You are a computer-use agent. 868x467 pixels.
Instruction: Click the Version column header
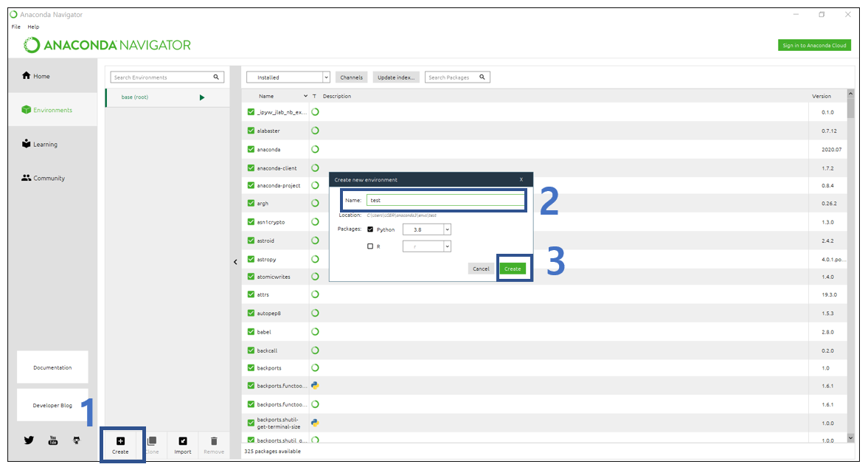click(x=822, y=97)
